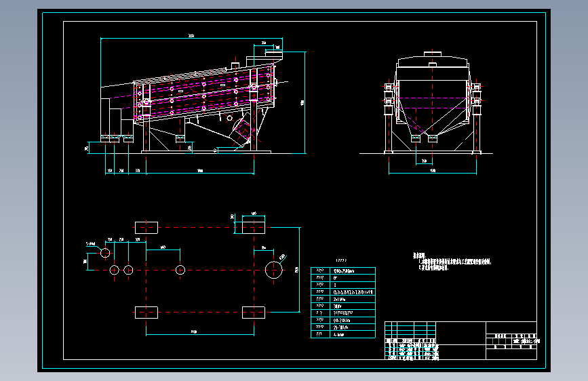Viewport: 588px width, 381px height.
Task: Click the small chute spacing dimension in end view
Action: pos(424,163)
